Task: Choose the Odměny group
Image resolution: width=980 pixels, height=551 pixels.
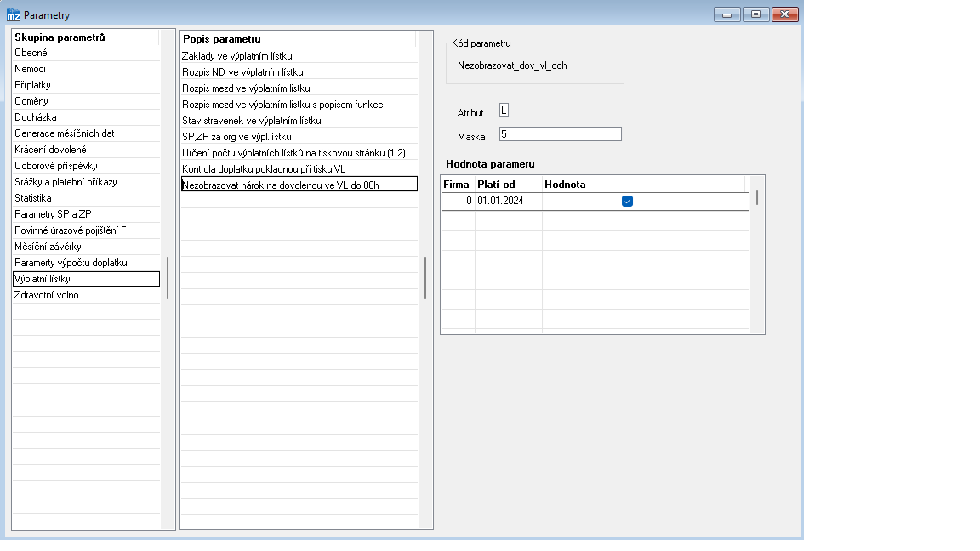Action: [x=86, y=102]
